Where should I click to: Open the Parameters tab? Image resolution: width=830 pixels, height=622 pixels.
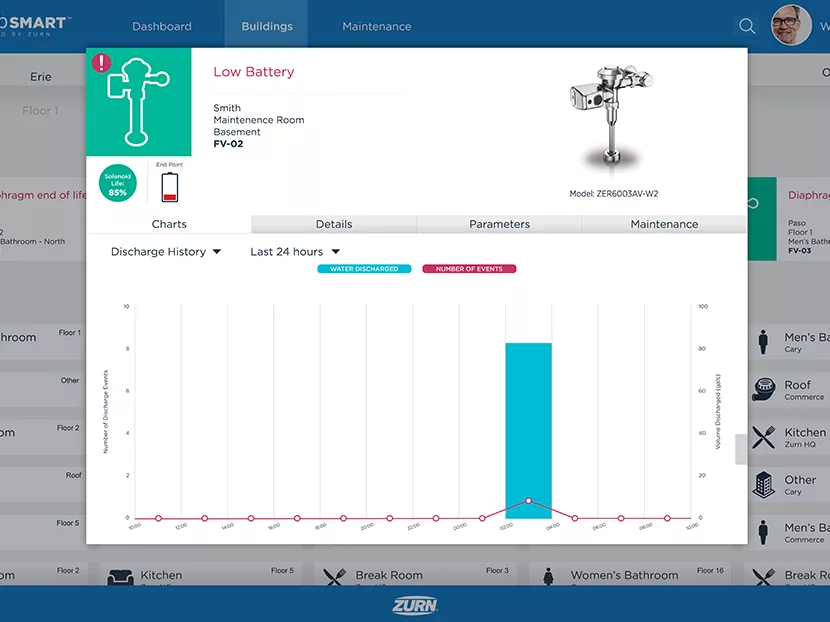coord(499,224)
